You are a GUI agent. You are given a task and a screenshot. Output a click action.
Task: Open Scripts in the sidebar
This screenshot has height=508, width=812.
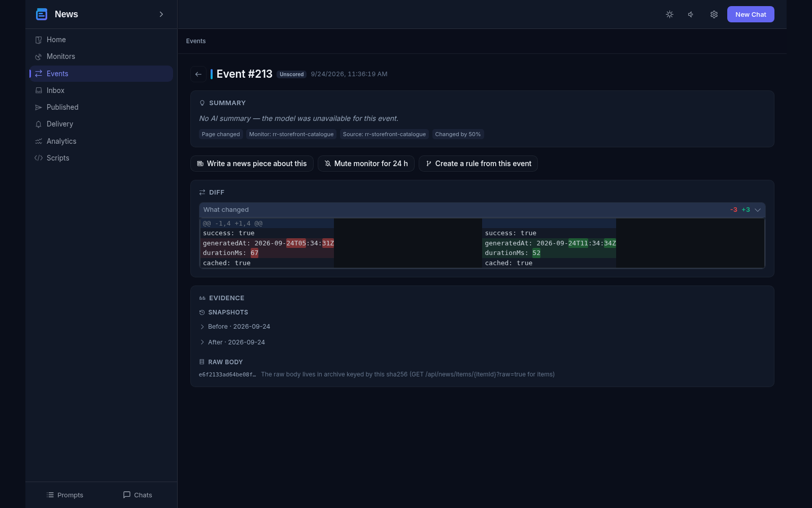pyautogui.click(x=101, y=158)
